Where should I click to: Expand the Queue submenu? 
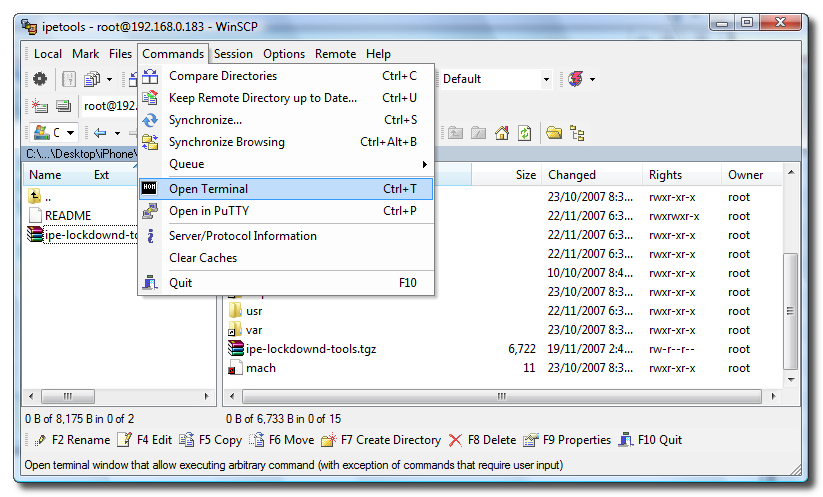coord(286,164)
